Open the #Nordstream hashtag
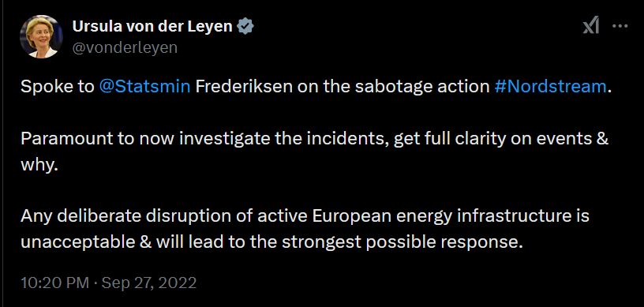 [x=550, y=87]
